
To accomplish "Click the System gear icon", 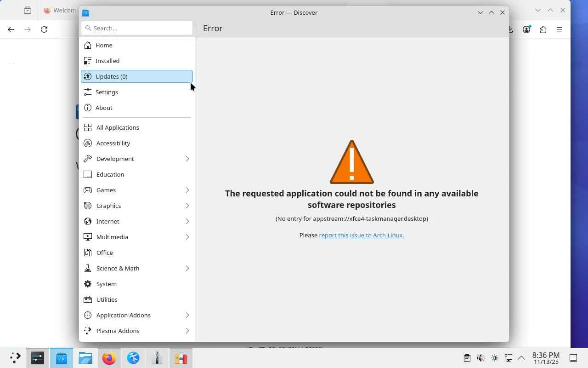I will tap(88, 284).
